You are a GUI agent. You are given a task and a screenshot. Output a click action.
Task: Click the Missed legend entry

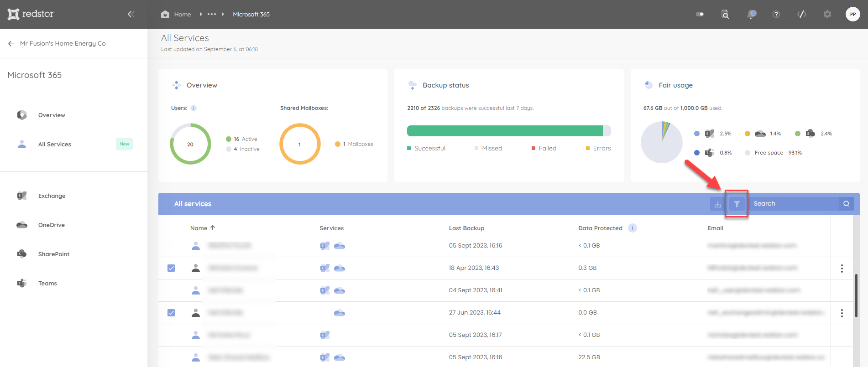(488, 148)
